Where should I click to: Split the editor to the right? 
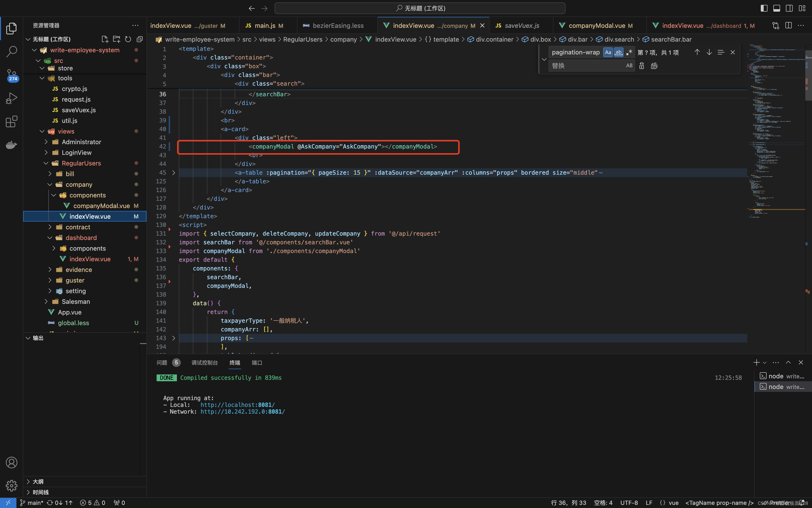pos(789,26)
